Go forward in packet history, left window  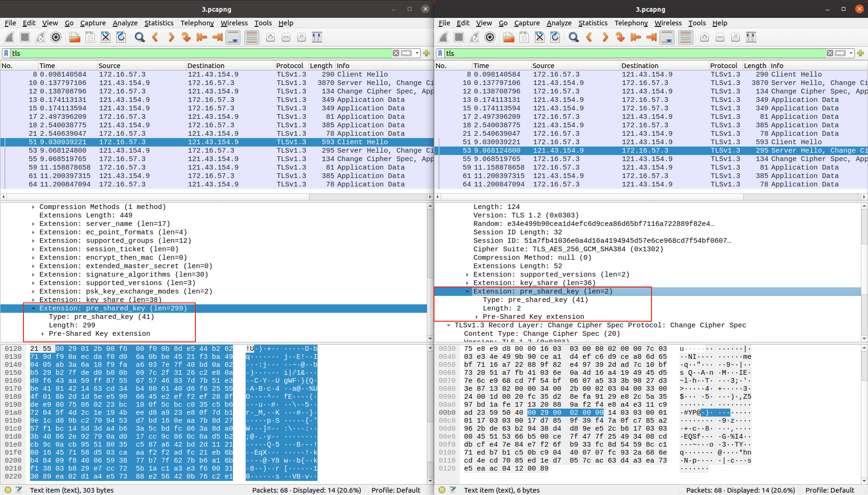tap(170, 37)
